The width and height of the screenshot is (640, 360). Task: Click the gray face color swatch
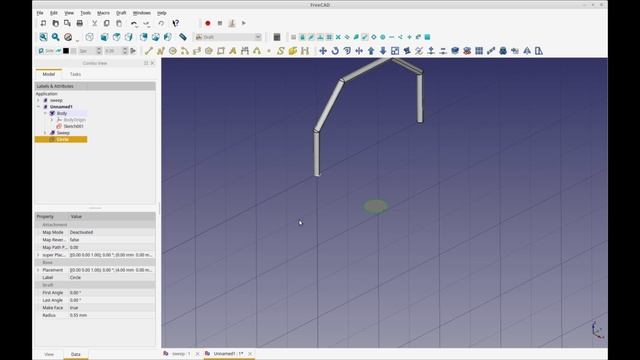pos(73,51)
